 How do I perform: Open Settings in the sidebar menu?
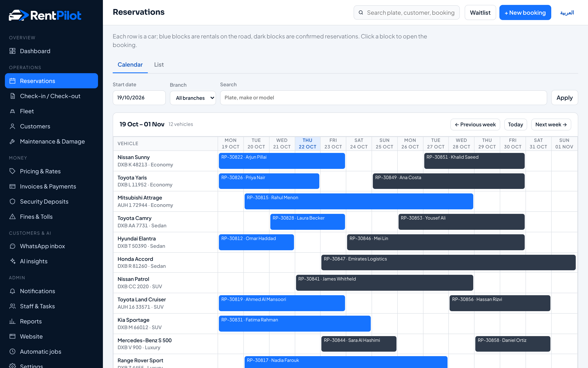(x=51, y=365)
